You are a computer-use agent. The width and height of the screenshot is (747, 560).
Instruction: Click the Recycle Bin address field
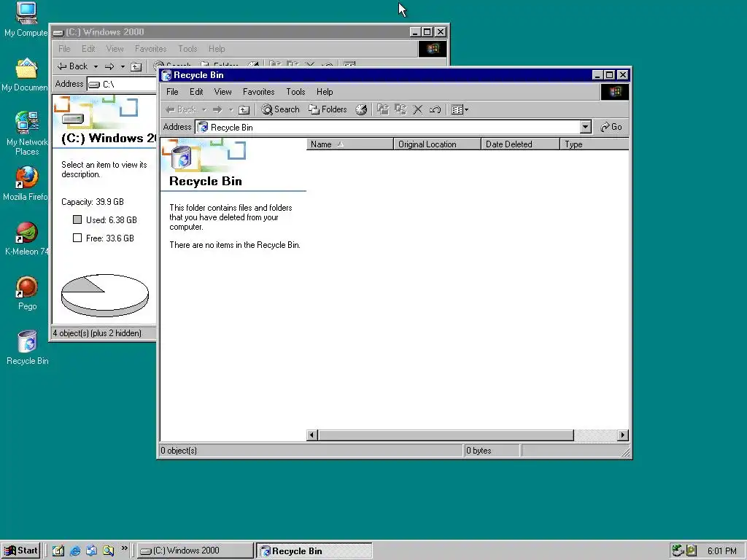coord(388,127)
